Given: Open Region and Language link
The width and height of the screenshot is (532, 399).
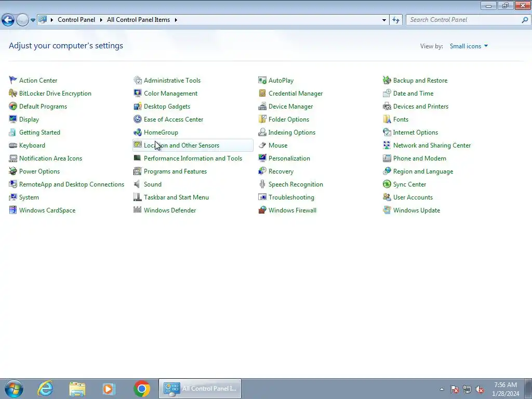Looking at the screenshot, I should click(x=423, y=171).
